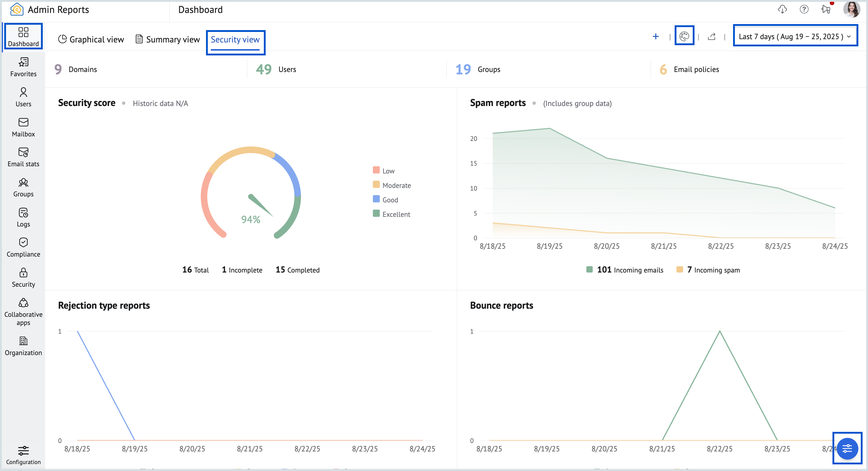Open the color theme palette picker
Image resolution: width=868 pixels, height=471 pixels.
pyautogui.click(x=684, y=37)
